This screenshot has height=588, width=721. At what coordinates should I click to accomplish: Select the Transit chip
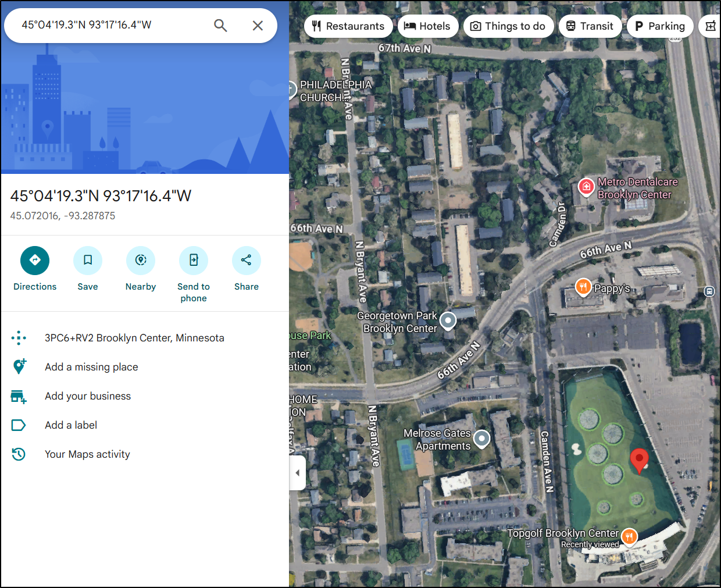click(590, 26)
